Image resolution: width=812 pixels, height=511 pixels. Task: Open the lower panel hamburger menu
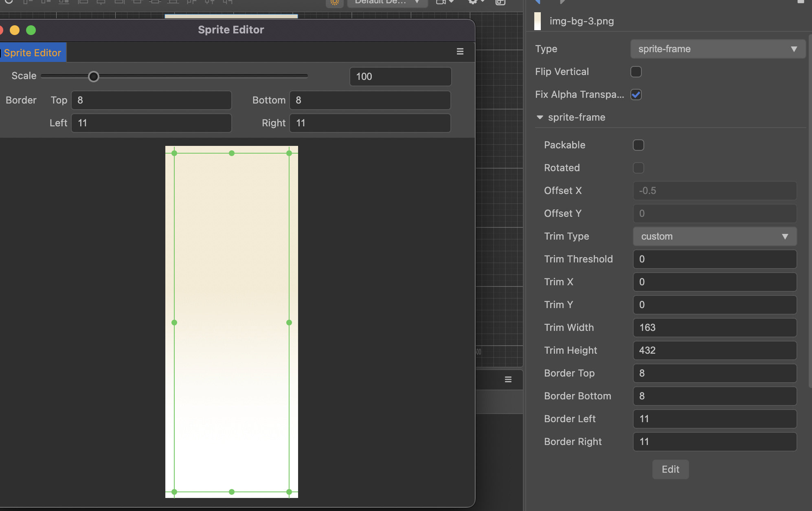pos(508,379)
